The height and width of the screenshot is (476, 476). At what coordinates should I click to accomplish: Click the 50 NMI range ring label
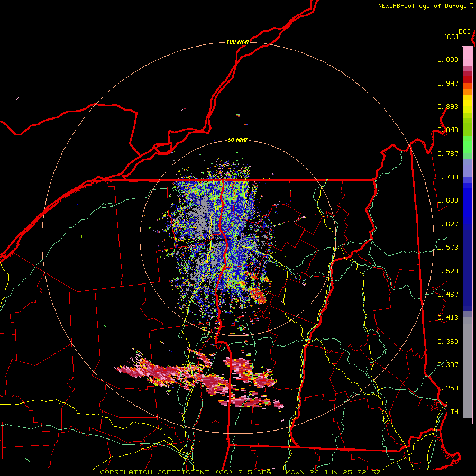pos(237,140)
